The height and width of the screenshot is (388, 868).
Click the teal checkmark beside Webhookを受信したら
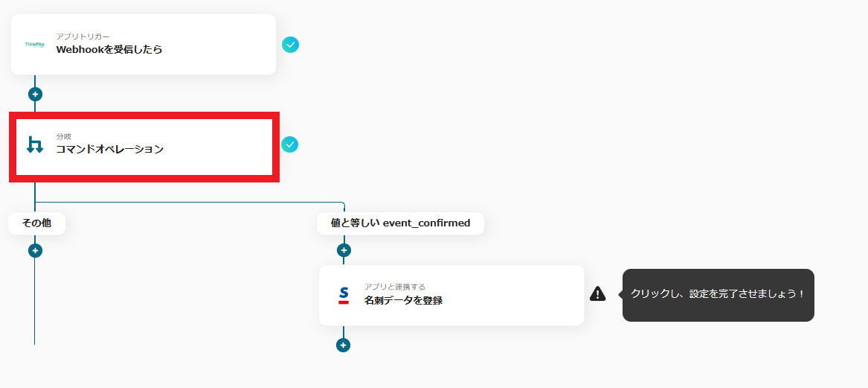(291, 45)
